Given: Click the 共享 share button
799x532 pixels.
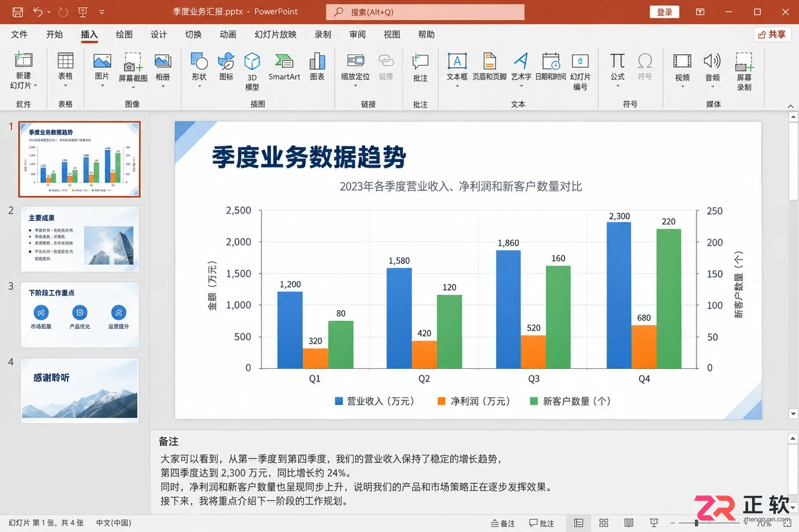Looking at the screenshot, I should click(773, 34).
